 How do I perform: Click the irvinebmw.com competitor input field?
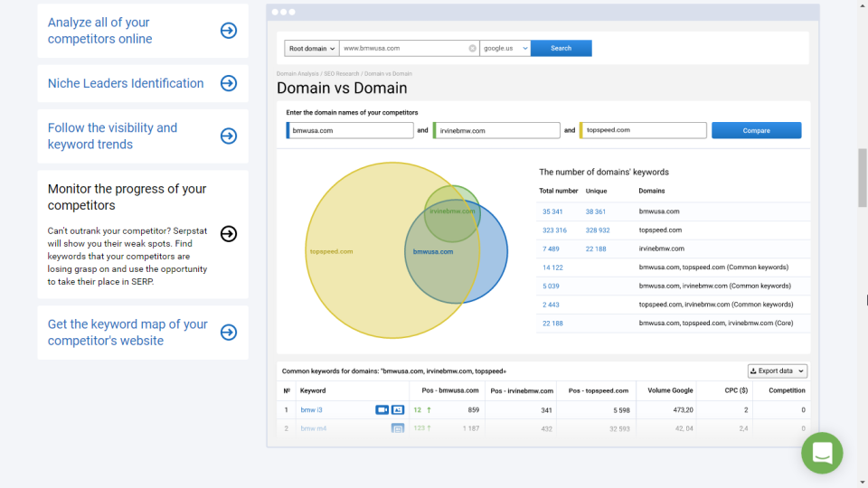pyautogui.click(x=497, y=130)
